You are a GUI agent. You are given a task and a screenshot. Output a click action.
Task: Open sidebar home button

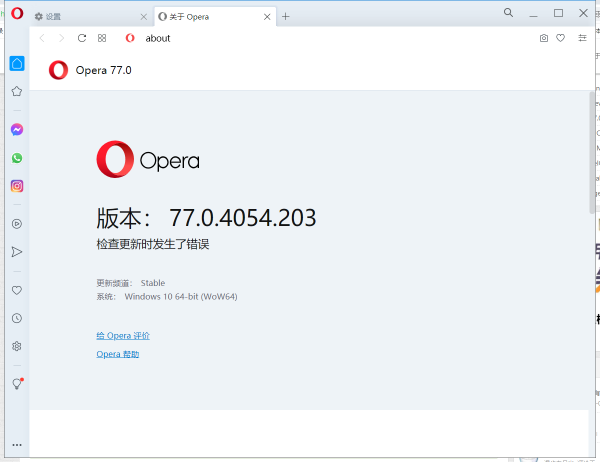(x=17, y=64)
